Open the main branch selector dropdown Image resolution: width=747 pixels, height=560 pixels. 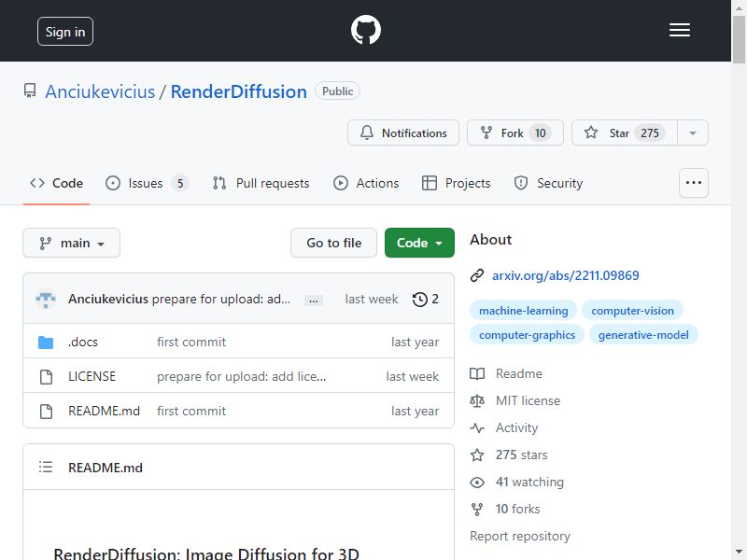[72, 243]
